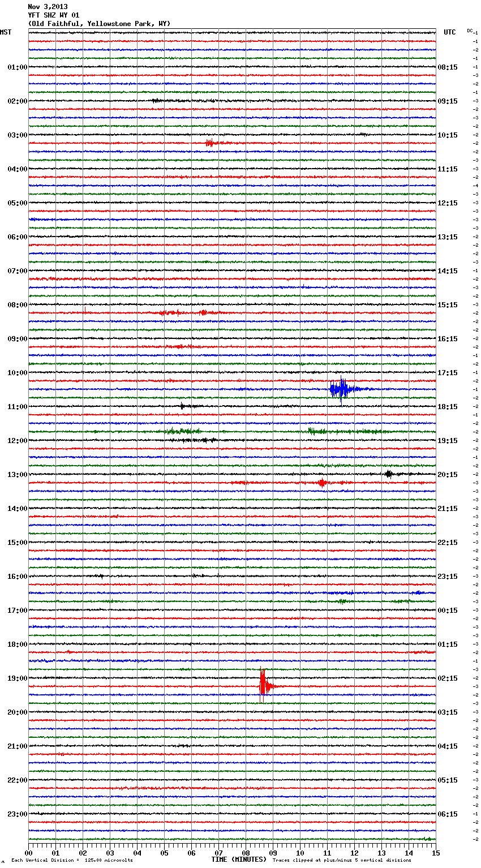Click minute 12 tick label on bottom axis

coord(354,853)
